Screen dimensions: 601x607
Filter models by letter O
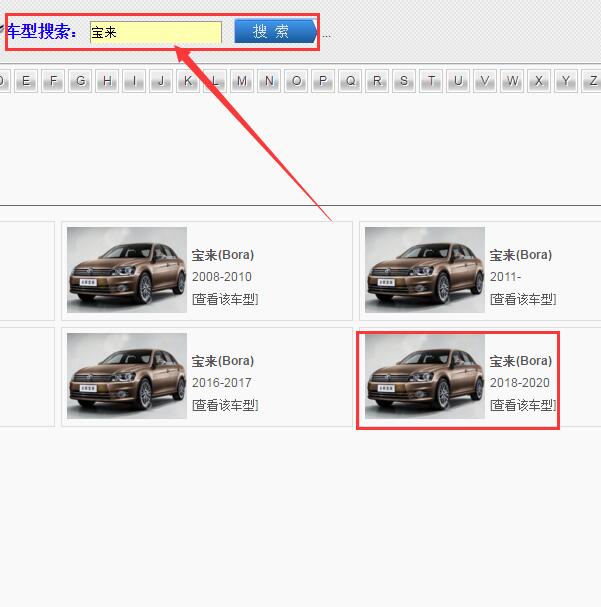(x=296, y=81)
